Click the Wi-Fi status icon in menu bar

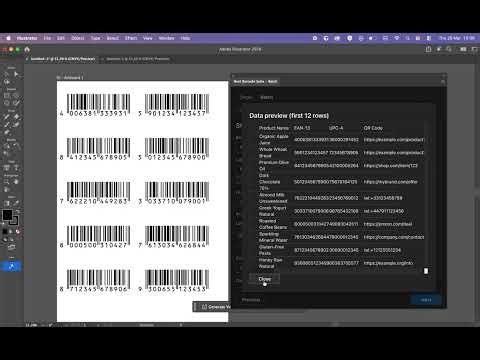tap(397, 38)
